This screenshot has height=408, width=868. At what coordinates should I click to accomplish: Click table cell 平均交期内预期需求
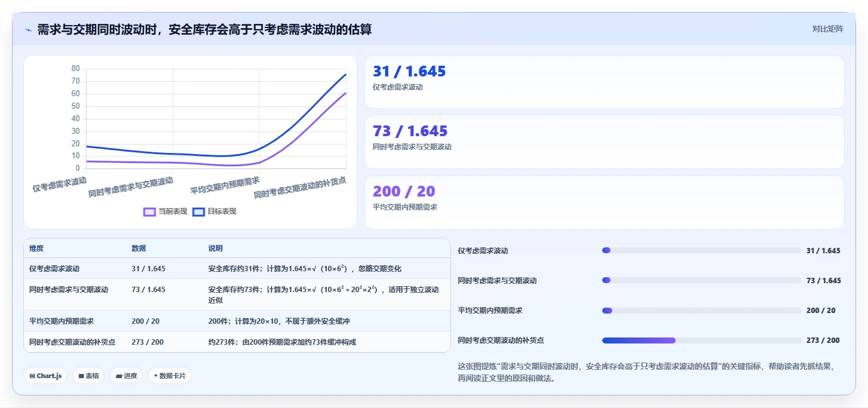(x=62, y=321)
